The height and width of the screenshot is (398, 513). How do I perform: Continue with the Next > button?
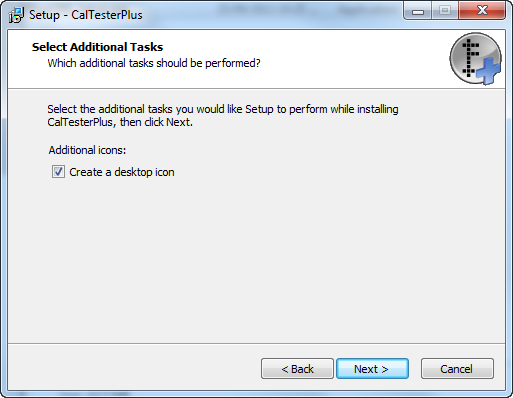pyautogui.click(x=372, y=369)
